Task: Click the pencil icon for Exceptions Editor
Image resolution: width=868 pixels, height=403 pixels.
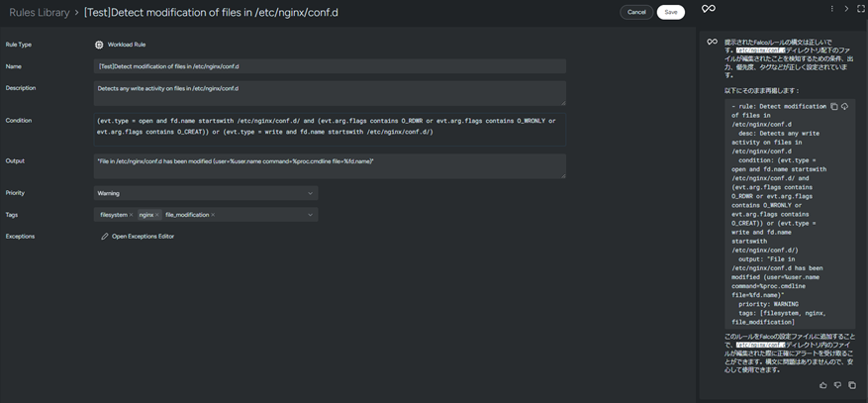Action: coord(104,237)
